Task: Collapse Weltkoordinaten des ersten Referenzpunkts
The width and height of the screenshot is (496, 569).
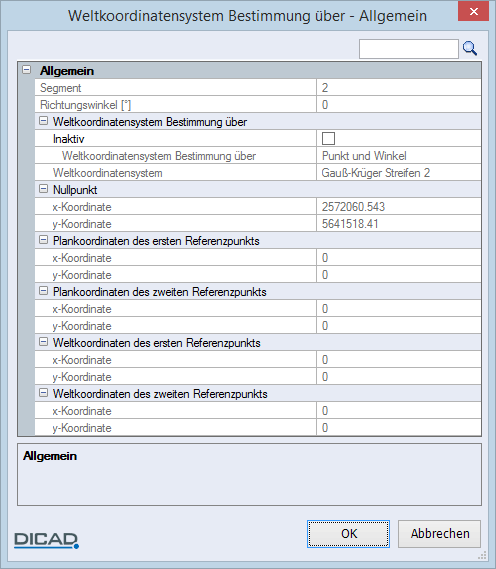Action: pyautogui.click(x=44, y=342)
